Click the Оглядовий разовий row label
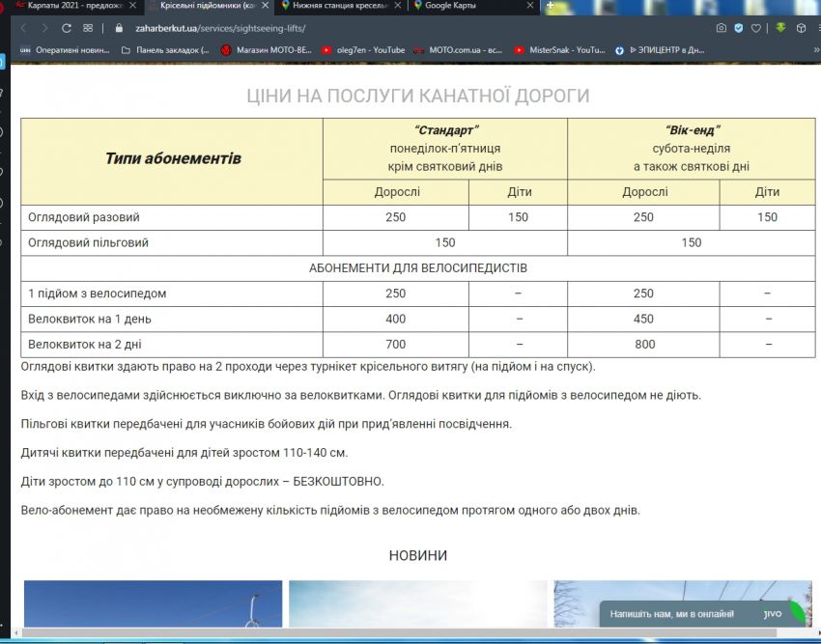Viewport: 821px width, 644px height. 84,217
